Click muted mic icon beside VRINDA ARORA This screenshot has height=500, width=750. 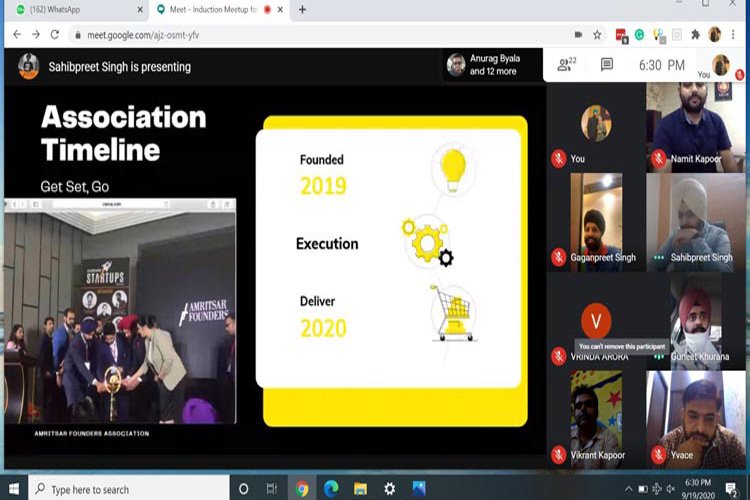click(559, 356)
